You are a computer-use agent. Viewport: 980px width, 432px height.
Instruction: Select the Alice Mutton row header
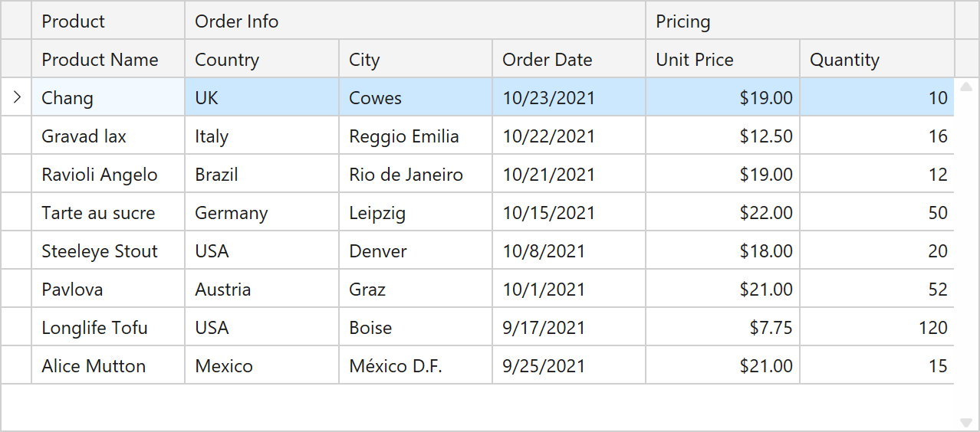pyautogui.click(x=16, y=366)
